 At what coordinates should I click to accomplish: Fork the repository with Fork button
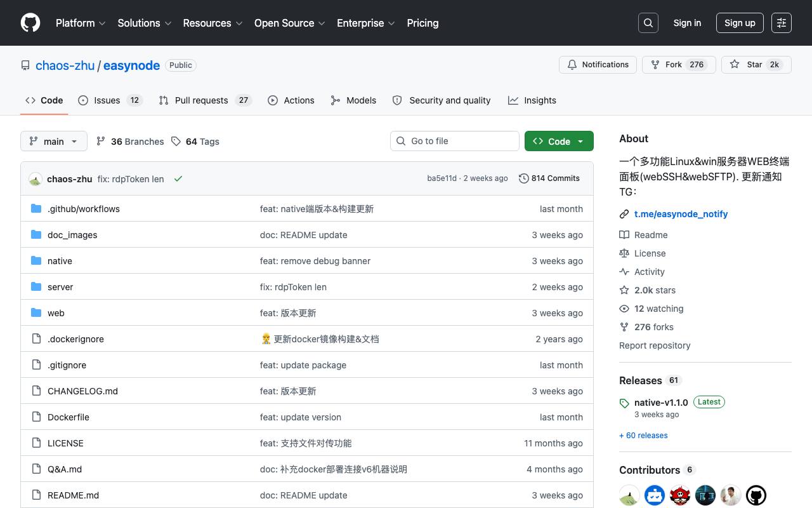(x=679, y=65)
